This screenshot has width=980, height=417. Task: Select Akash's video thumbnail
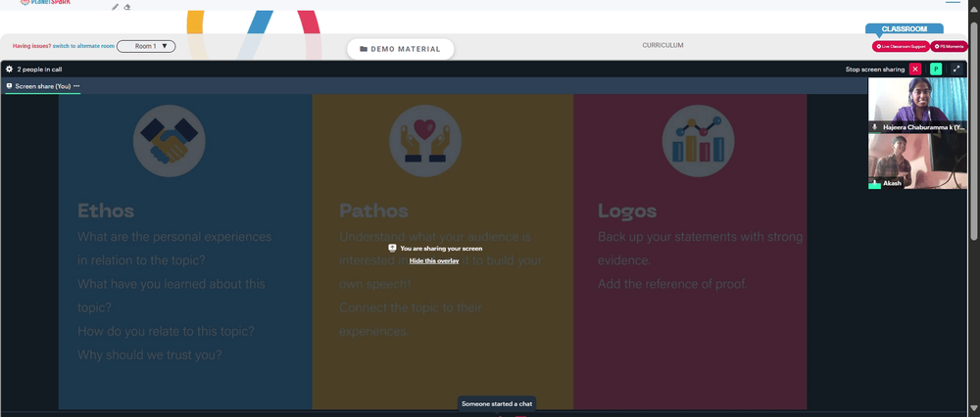917,162
